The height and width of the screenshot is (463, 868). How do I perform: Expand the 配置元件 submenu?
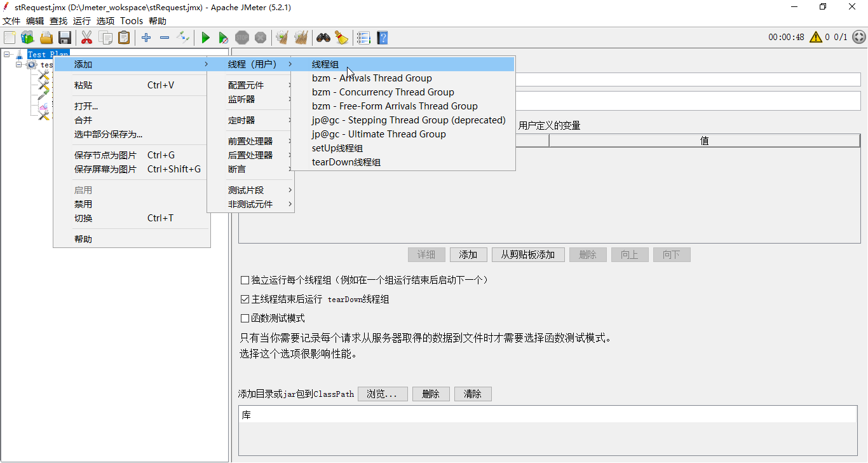pyautogui.click(x=250, y=85)
